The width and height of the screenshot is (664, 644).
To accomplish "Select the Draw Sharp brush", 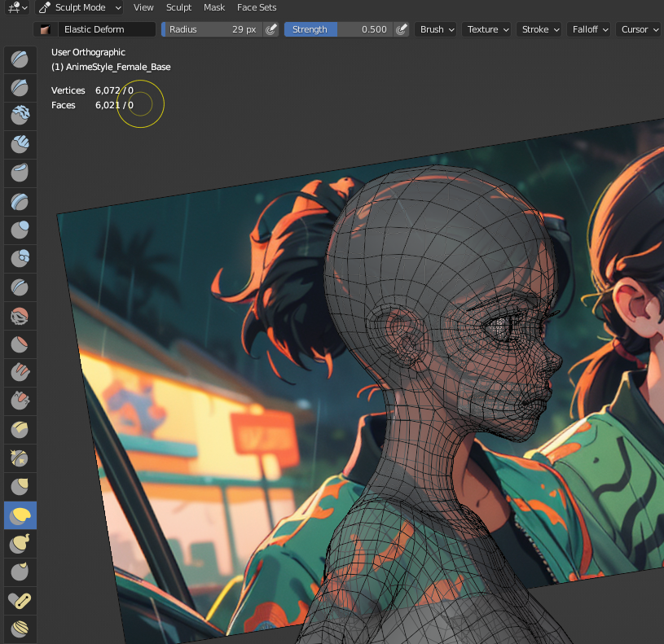I will pos(20,88).
